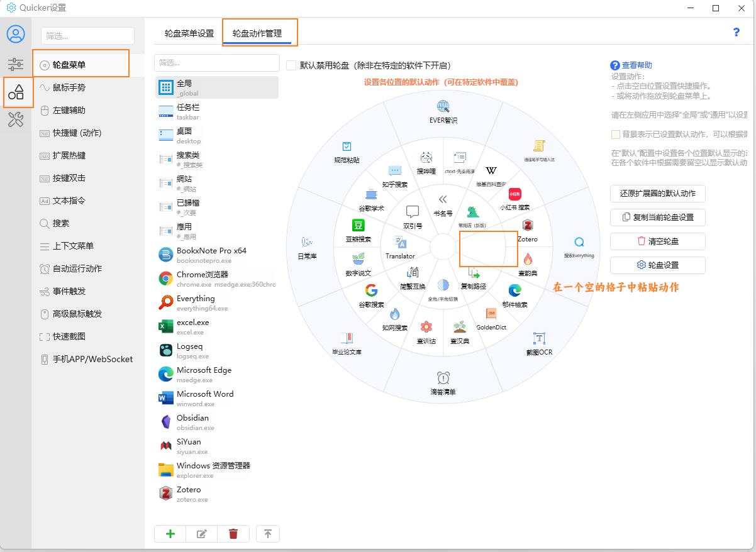Open the user account icon in the sidebar

tap(16, 34)
